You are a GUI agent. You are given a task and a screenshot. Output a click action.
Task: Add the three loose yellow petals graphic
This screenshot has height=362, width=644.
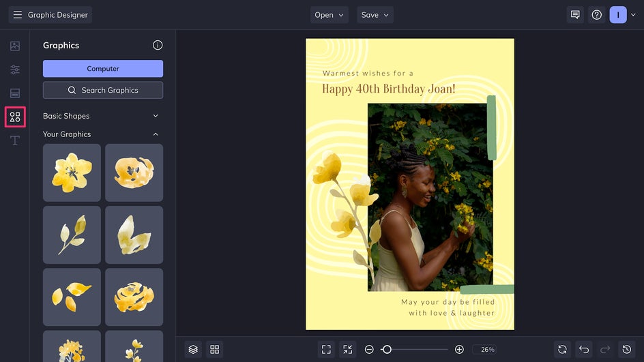click(x=72, y=297)
